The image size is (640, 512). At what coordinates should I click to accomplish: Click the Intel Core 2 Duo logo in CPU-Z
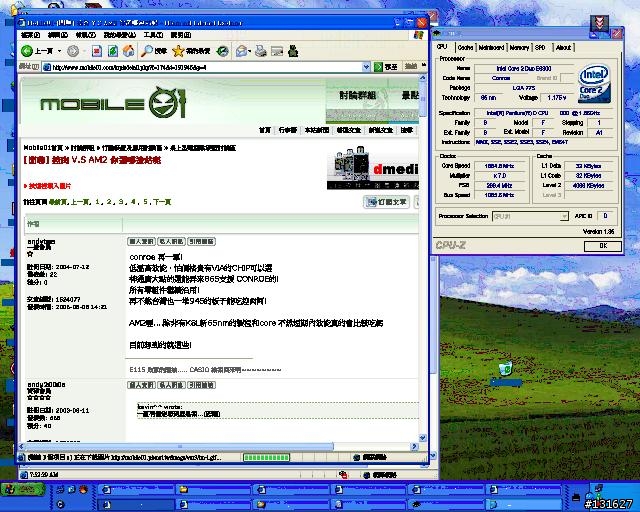[x=594, y=83]
